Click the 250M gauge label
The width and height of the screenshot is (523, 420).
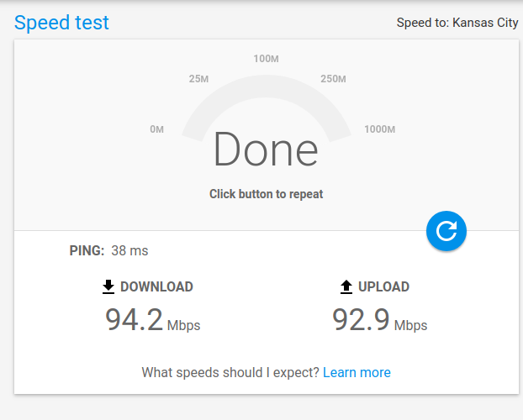point(333,79)
